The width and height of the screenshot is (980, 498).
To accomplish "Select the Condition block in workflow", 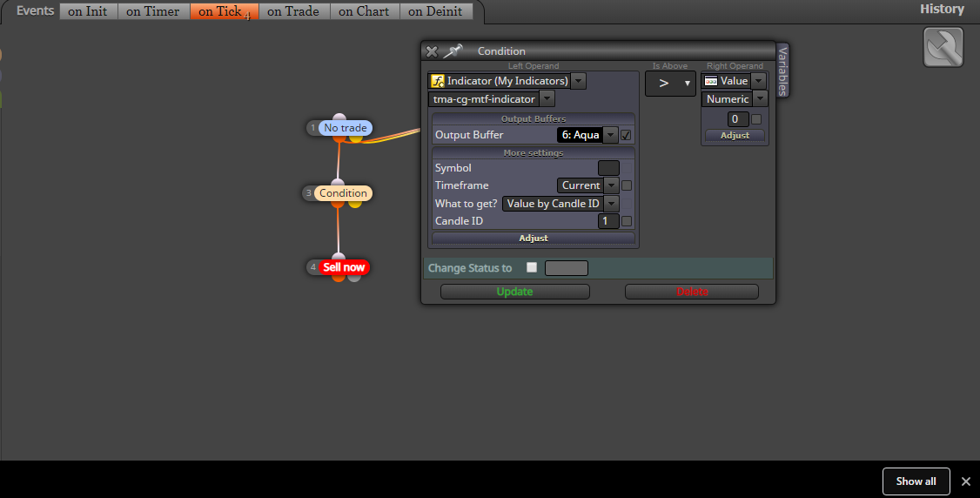I will (343, 193).
